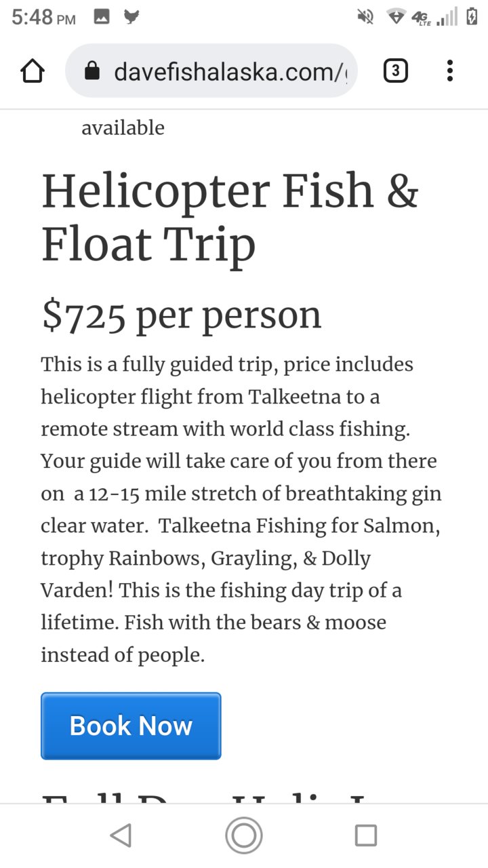Click the blue Book Now button

(x=131, y=726)
